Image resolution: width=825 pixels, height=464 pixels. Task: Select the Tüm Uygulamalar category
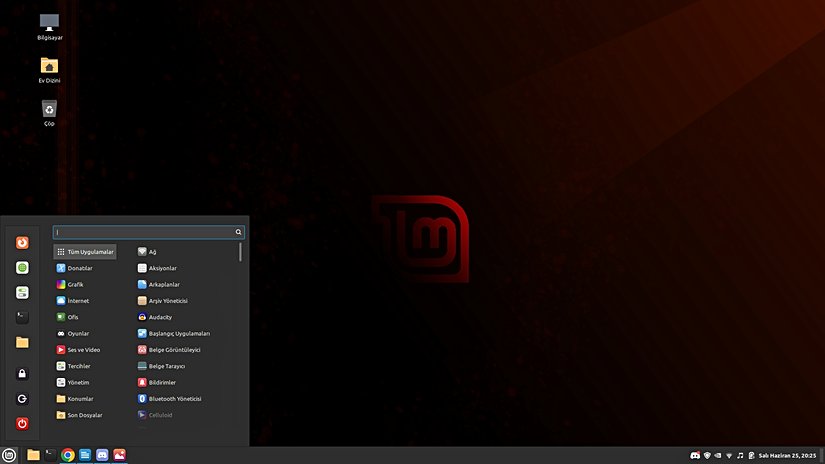tap(85, 252)
